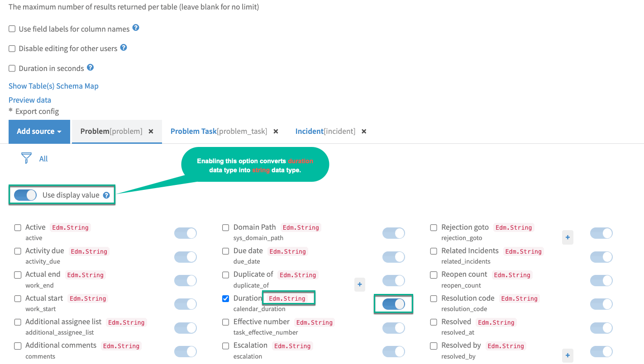Click help icon beside Use display value

coord(106,195)
